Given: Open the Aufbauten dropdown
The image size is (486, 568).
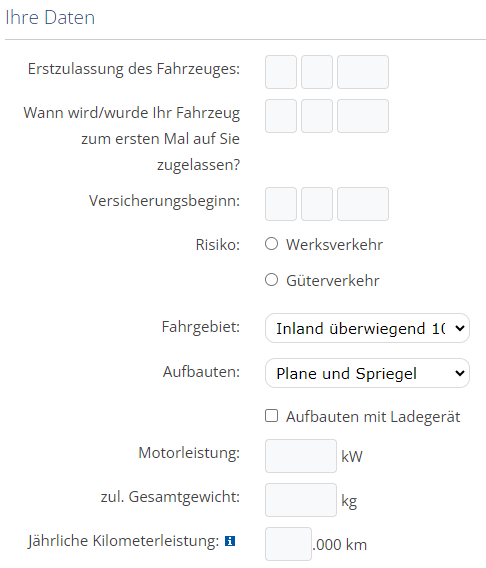Looking at the screenshot, I should click(x=368, y=373).
